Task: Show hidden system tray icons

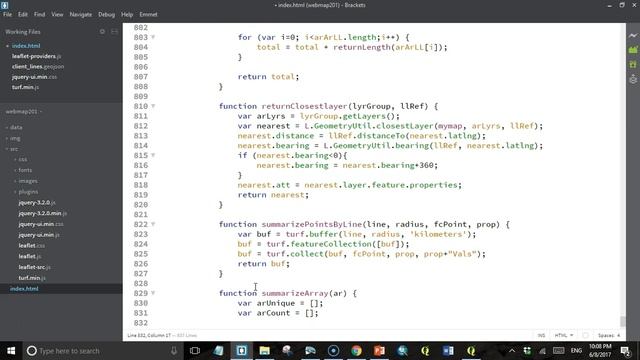Action: (512, 351)
